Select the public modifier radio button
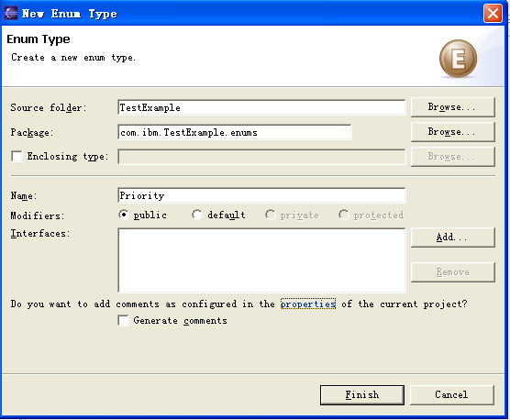This screenshot has height=420, width=510. [123, 215]
